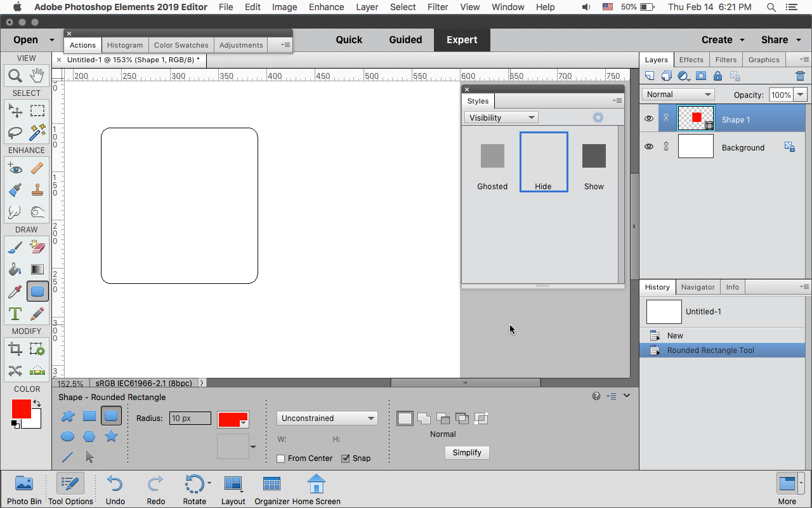Choose the Star shape option
812x508 pixels.
pyautogui.click(x=111, y=436)
